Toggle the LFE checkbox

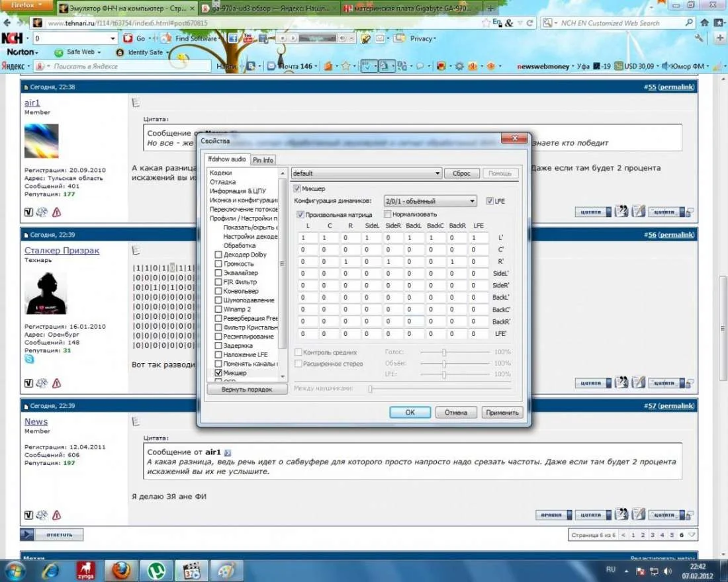[x=490, y=201]
